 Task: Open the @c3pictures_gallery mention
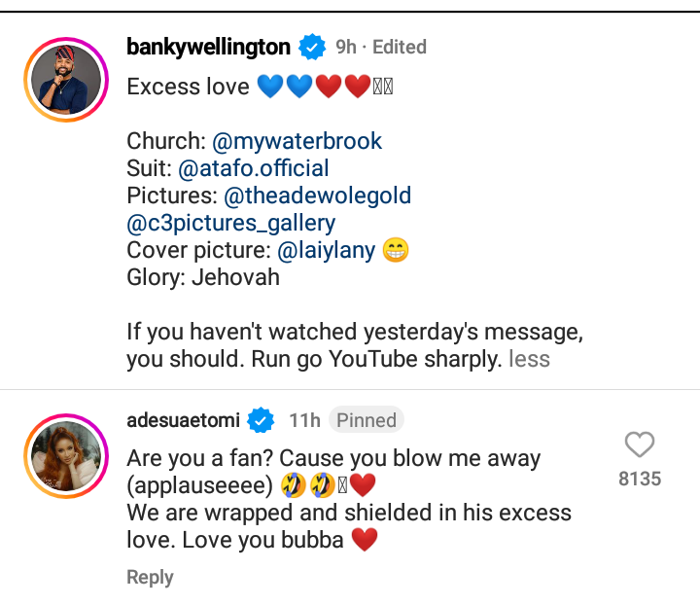[x=231, y=223]
